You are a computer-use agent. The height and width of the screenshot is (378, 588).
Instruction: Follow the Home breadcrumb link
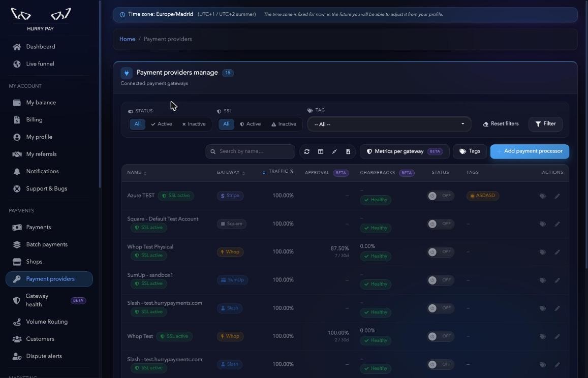tap(127, 40)
